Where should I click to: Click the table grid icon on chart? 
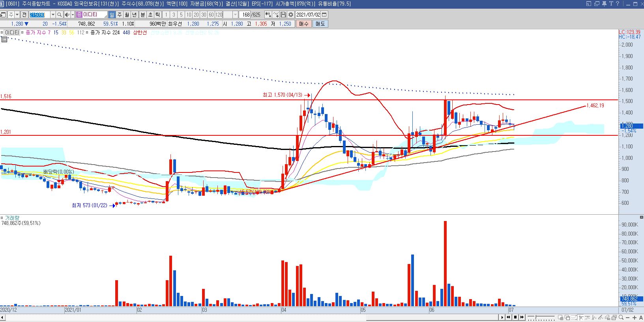click(4, 39)
